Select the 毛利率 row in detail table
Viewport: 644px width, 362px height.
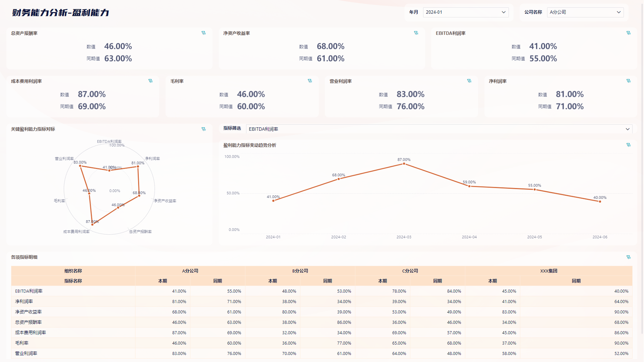point(22,343)
